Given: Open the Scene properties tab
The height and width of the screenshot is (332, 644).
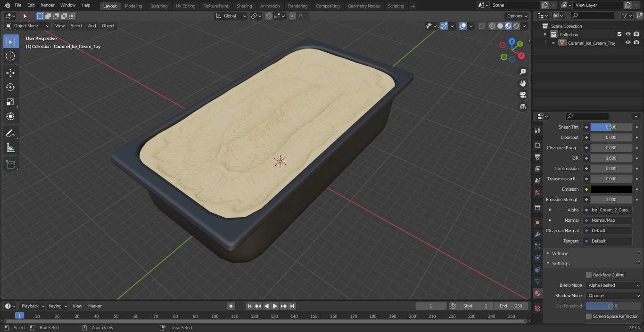Looking at the screenshot, I should [x=537, y=180].
